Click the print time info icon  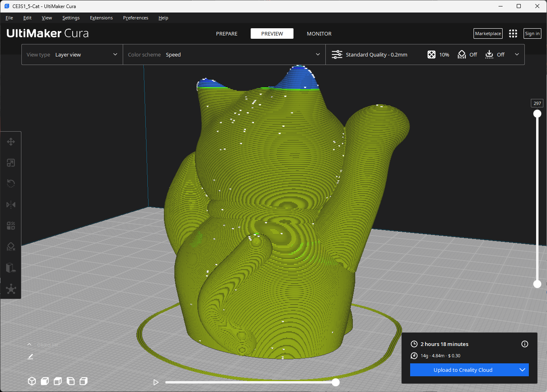(x=525, y=344)
